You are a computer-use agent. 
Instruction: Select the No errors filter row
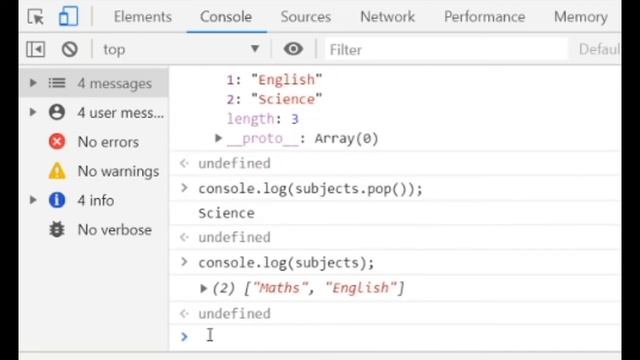pos(94,142)
